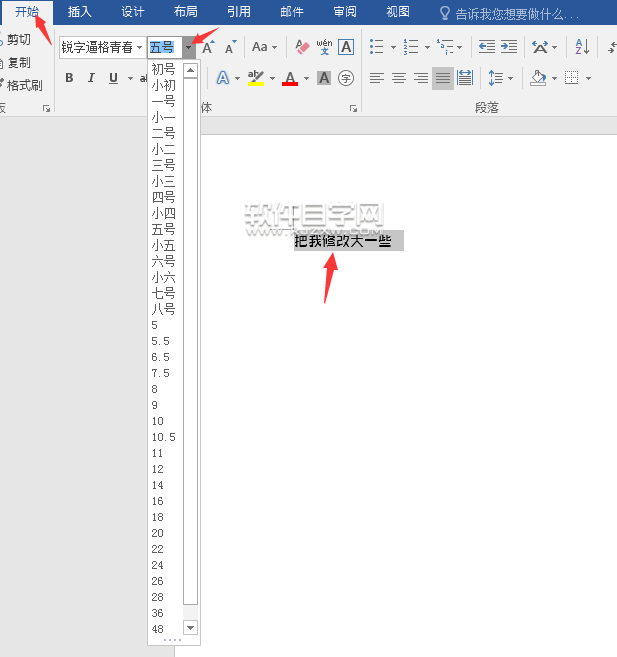Open Asian Layout options icon
Image resolution: width=617 pixels, height=657 pixels.
pyautogui.click(x=540, y=47)
